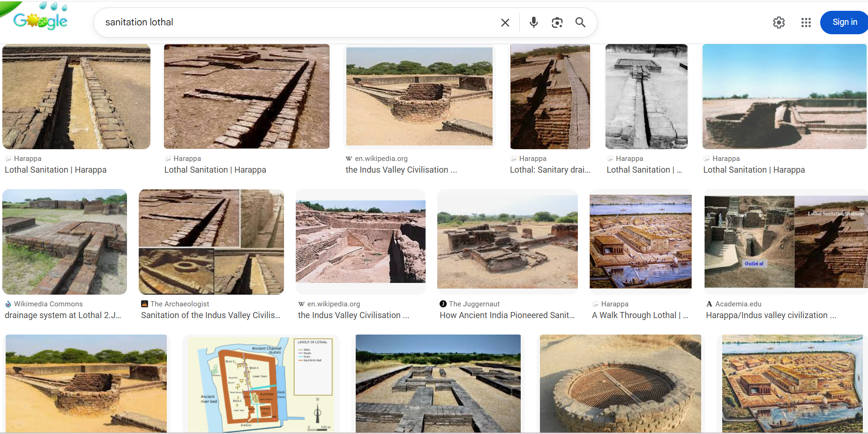The width and height of the screenshot is (868, 434).
Task: Open 'Harappa/Indus valley civilization ...' result
Action: tap(771, 315)
